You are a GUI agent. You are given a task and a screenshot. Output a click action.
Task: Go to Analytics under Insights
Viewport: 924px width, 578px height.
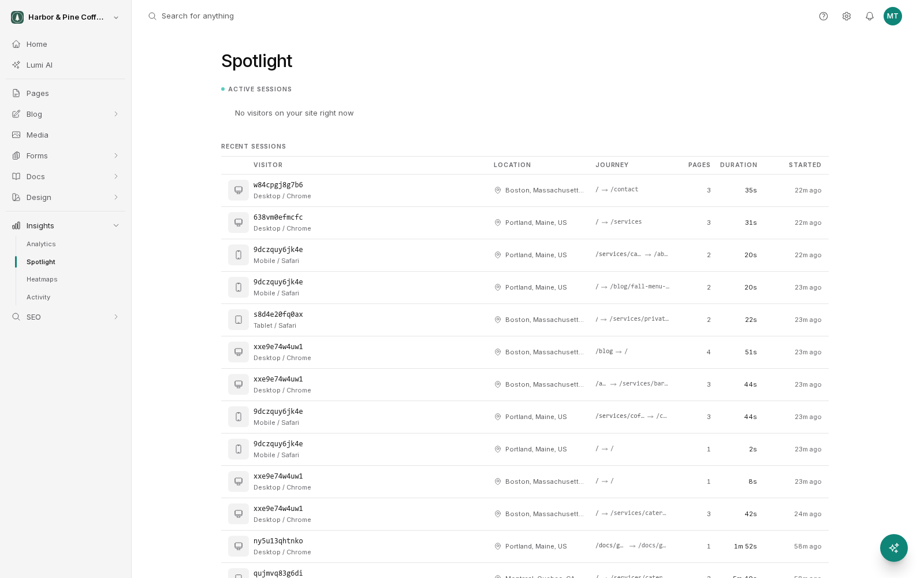(41, 244)
